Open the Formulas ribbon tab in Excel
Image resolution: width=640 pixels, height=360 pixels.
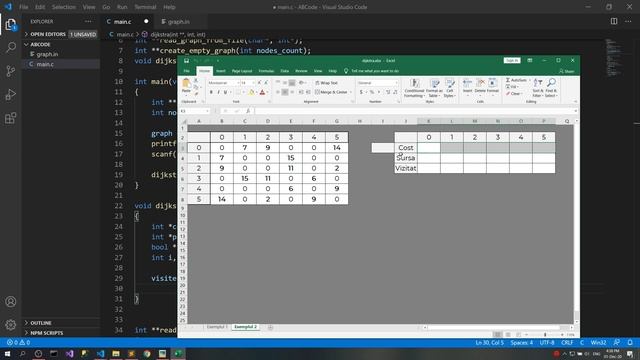(266, 71)
